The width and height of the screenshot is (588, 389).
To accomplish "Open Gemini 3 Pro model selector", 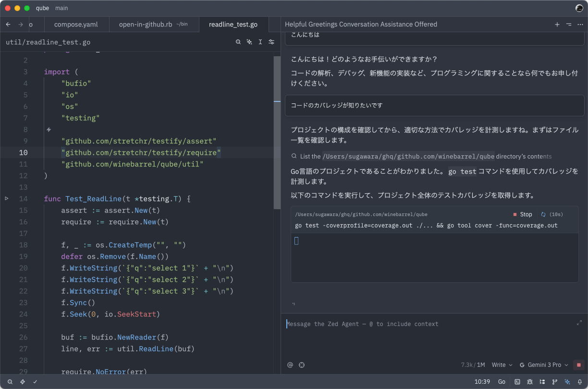I will click(x=544, y=365).
